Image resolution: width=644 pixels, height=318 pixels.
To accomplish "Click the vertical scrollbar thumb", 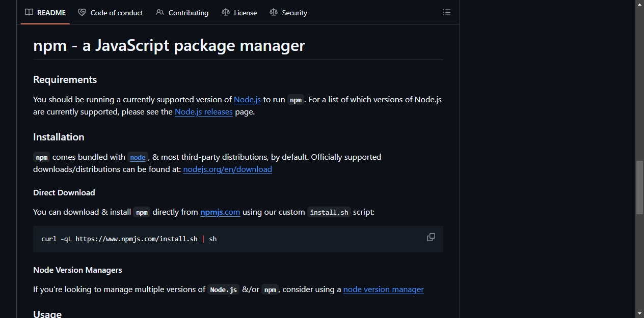I will [x=640, y=187].
